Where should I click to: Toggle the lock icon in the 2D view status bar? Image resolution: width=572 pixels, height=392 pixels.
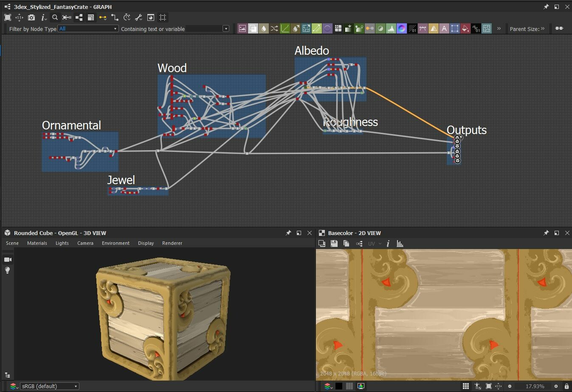(x=567, y=386)
